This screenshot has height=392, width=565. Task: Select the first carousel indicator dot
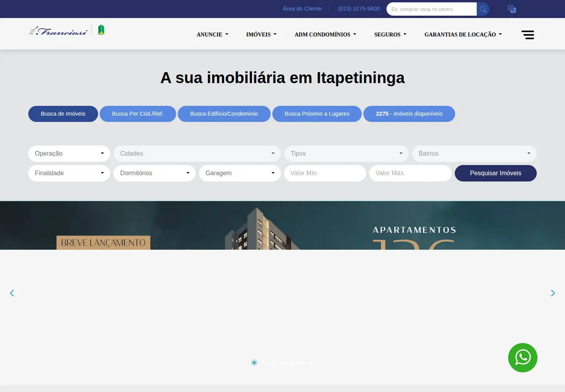pyautogui.click(x=254, y=363)
